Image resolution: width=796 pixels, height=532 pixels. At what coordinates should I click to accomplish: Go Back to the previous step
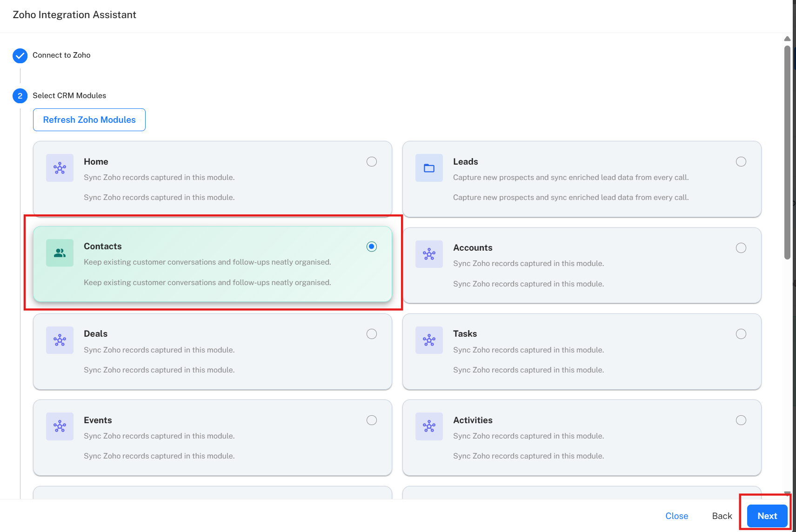tap(722, 516)
